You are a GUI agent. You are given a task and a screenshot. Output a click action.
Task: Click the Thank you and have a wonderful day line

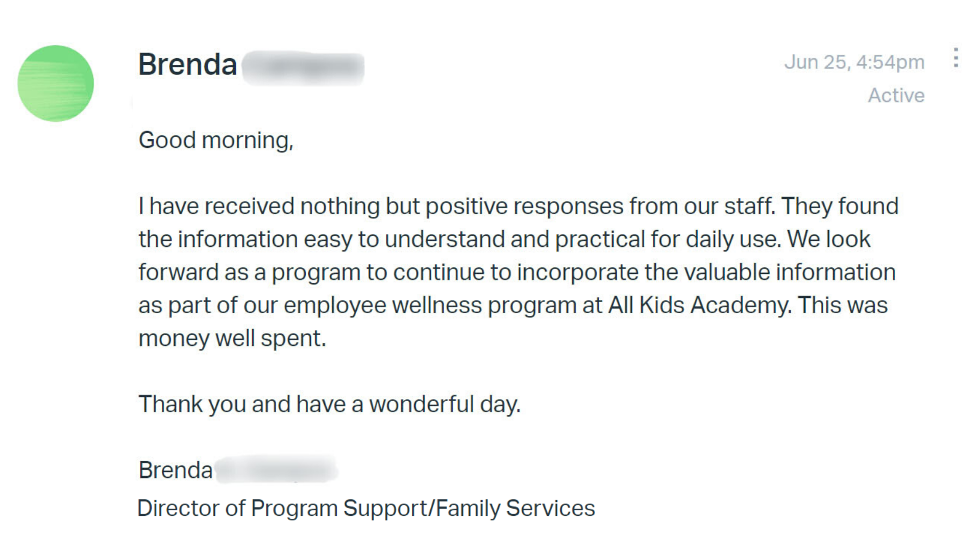pyautogui.click(x=329, y=404)
